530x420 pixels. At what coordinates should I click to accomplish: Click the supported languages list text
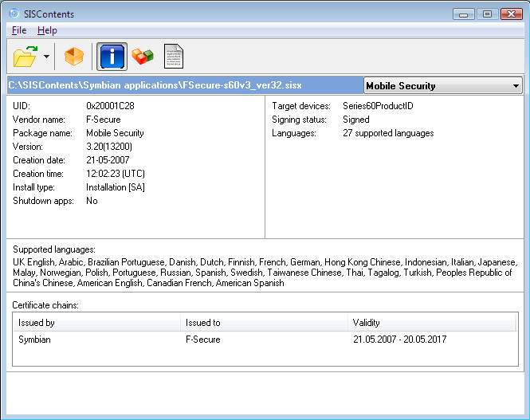(x=265, y=273)
